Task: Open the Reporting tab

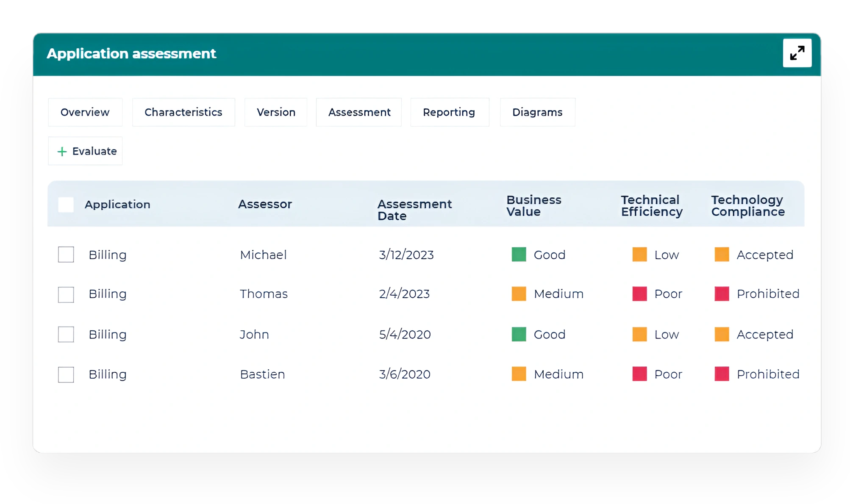Action: 450,112
